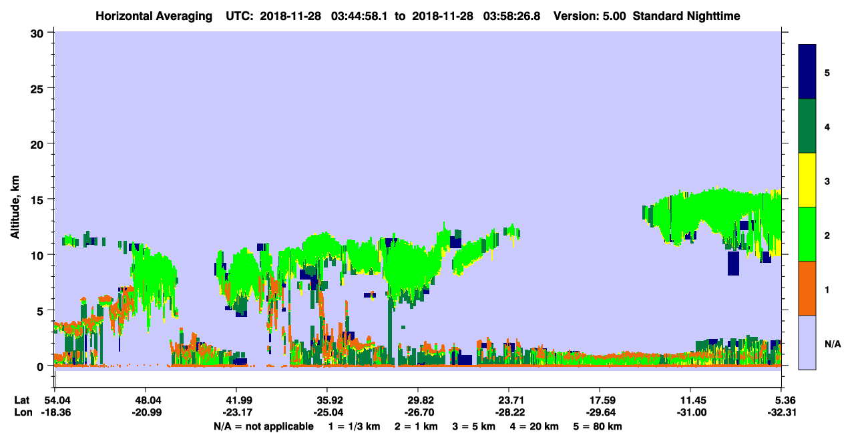868x445 pixels.
Task: Click the 10 km altitude tick label
Action: 39,255
